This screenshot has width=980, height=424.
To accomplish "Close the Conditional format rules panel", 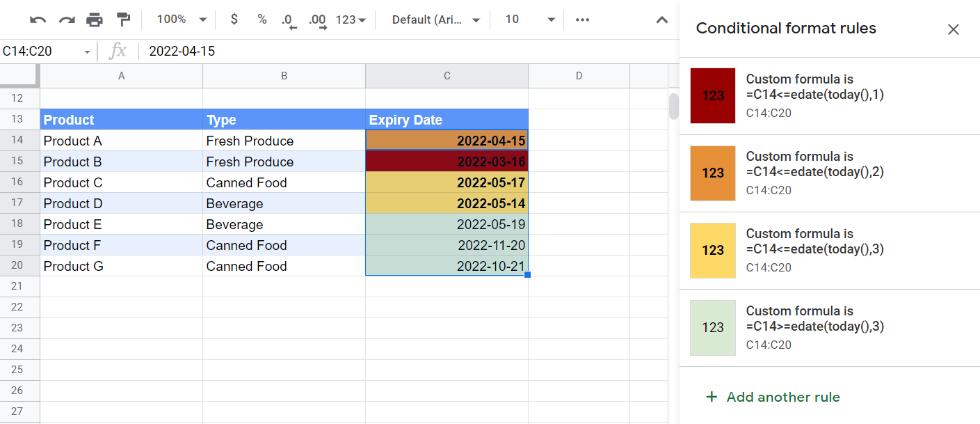I will pos(953,29).
